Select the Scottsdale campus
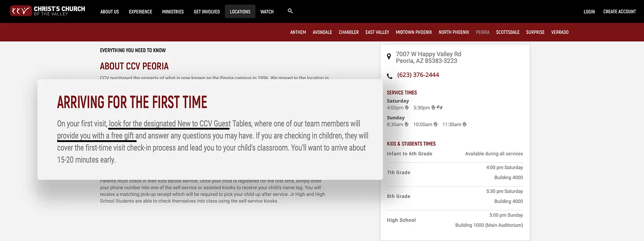This screenshot has height=241, width=644. 508,32
